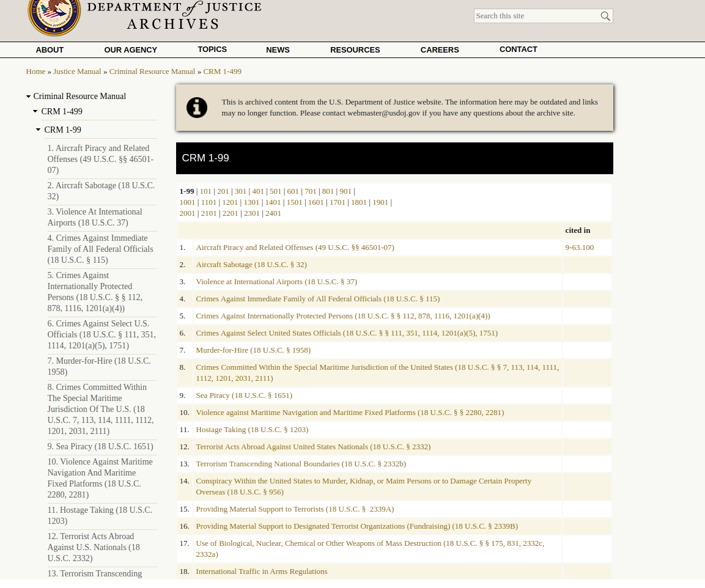
Task: Go to Home breadcrumb link
Action: [x=35, y=72]
